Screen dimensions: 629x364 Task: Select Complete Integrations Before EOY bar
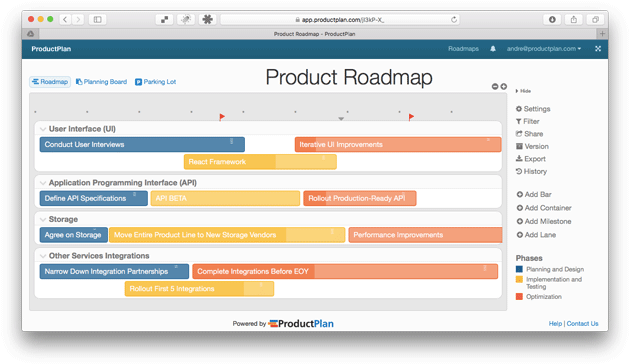point(345,271)
